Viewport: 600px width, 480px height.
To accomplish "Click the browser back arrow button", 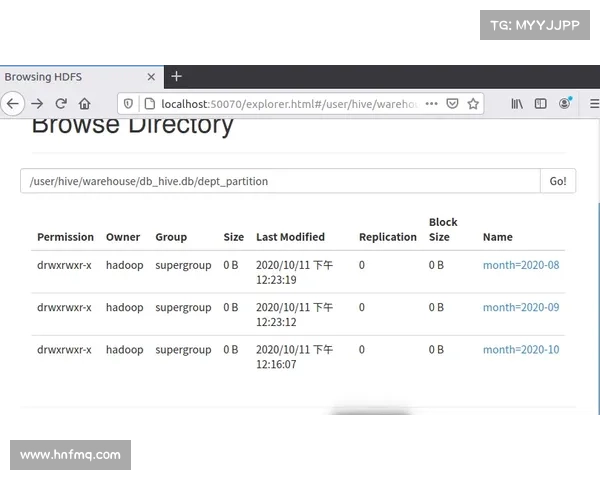I will 12,103.
